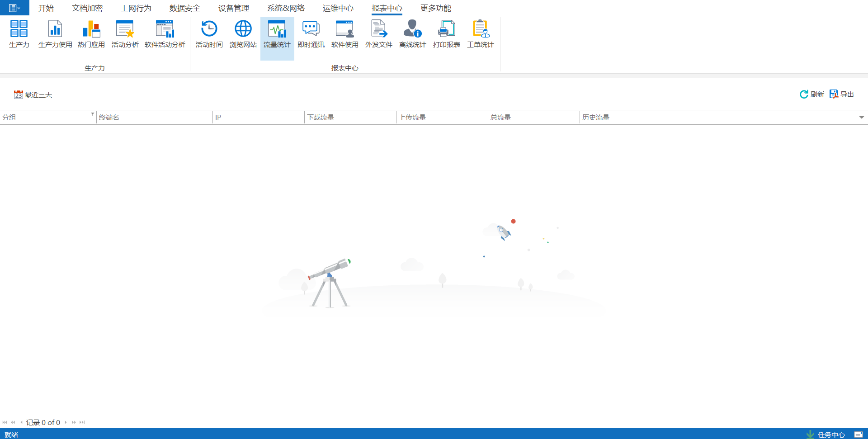
Task: Select the 报表中心 tab
Action: click(x=387, y=8)
